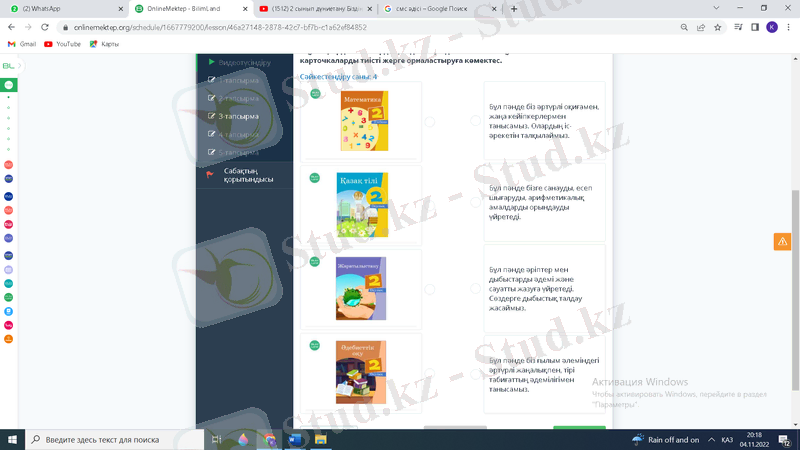
Task: Expand the system tray hidden icons chevron
Action: 712,439
